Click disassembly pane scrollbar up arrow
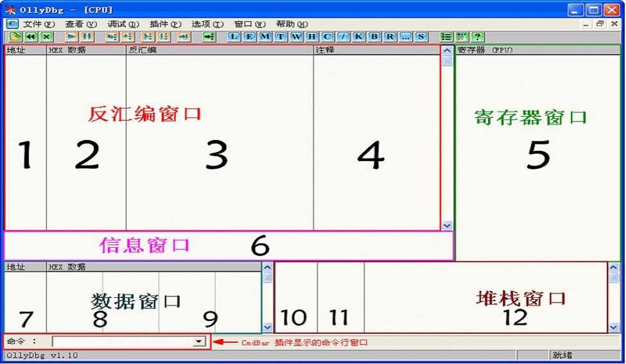The image size is (626, 364). [x=447, y=50]
